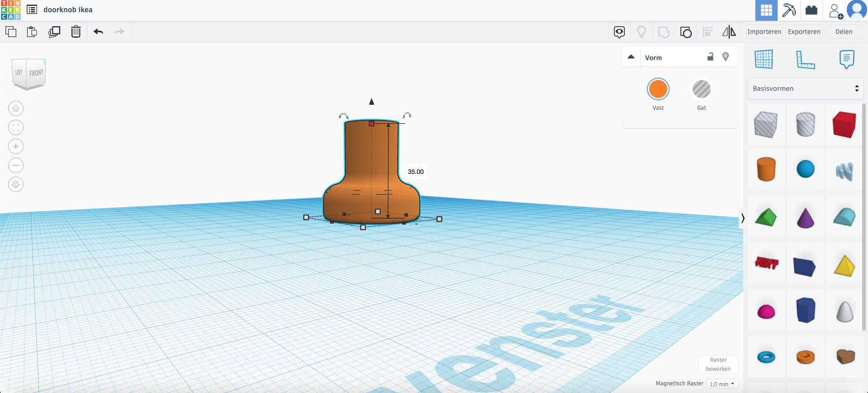Fit all shapes in view
Screen dimensions: 868x393
(16, 127)
